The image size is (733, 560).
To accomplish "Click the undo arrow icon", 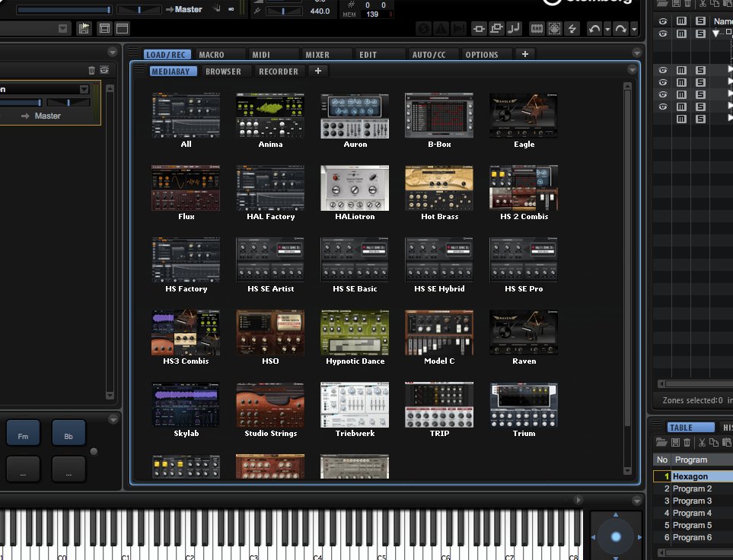I will pos(594,29).
